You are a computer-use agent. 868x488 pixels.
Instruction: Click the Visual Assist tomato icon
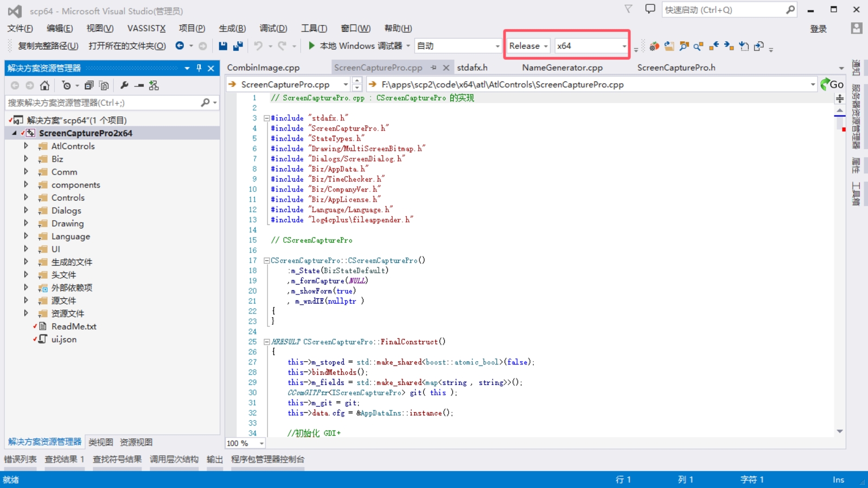click(x=654, y=46)
